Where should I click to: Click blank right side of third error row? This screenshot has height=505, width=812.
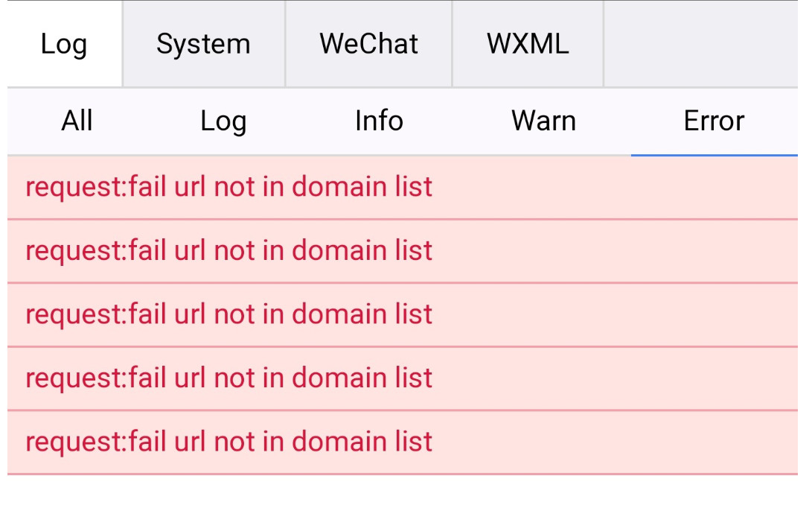(633, 314)
